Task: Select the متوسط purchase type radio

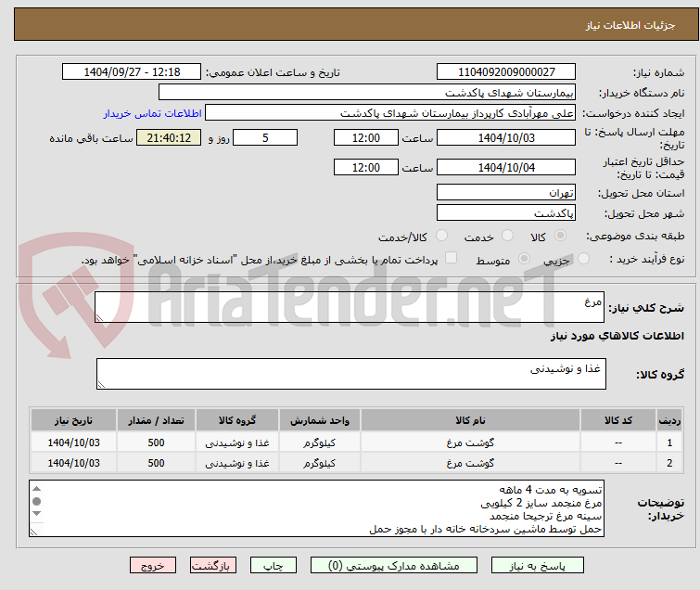Action: 524,258
